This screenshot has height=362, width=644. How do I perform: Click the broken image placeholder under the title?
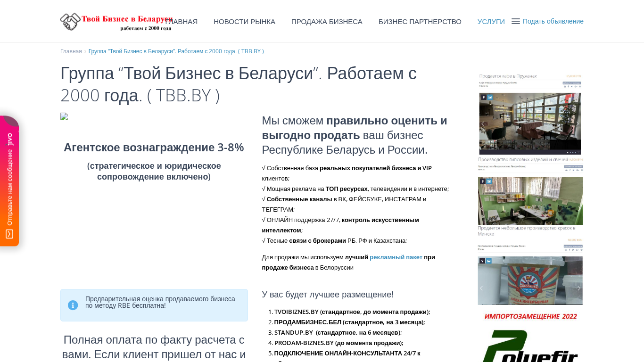(64, 116)
